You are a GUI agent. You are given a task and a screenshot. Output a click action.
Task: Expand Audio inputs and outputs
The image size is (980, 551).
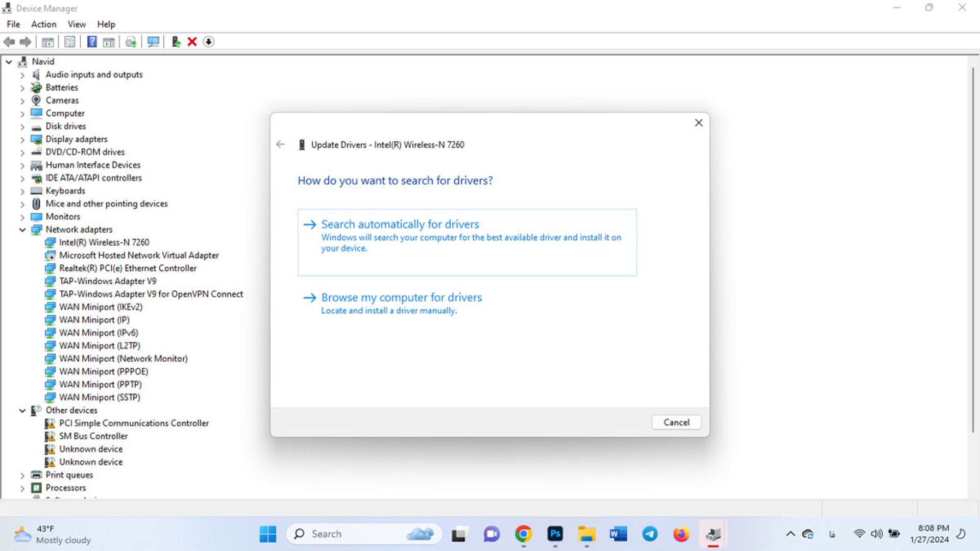pyautogui.click(x=22, y=75)
